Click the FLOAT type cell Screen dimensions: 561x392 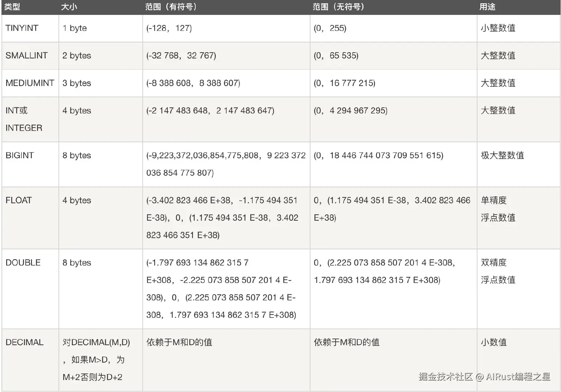click(30, 218)
